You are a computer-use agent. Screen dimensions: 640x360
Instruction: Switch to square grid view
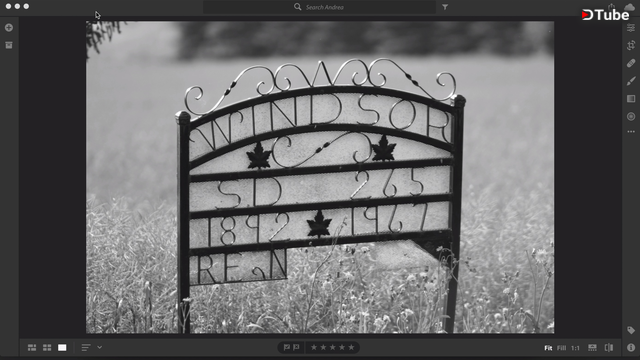[47, 347]
